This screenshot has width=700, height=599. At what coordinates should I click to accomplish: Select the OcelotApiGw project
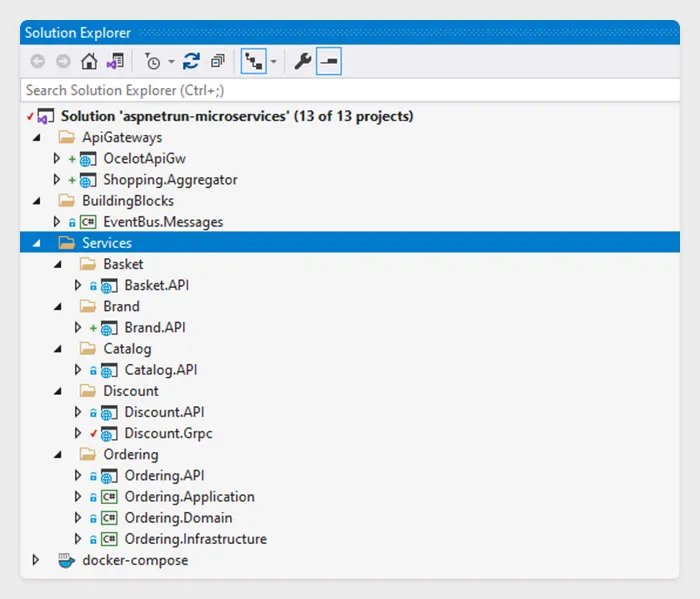click(x=144, y=159)
